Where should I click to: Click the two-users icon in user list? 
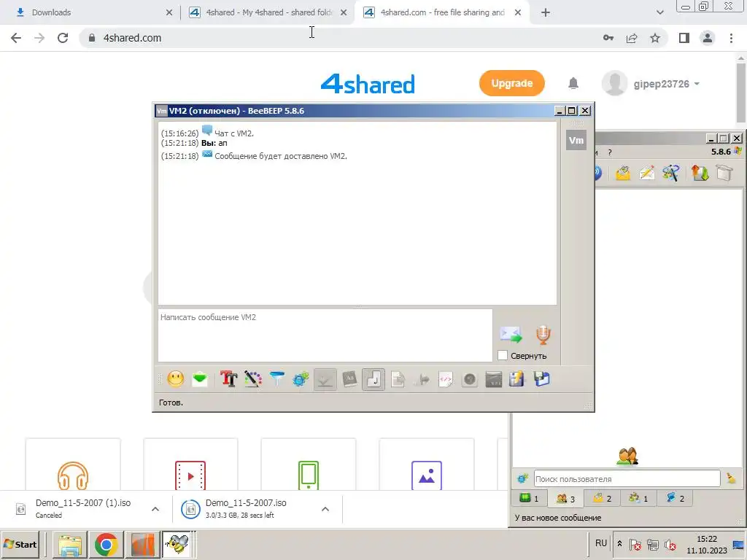click(627, 456)
